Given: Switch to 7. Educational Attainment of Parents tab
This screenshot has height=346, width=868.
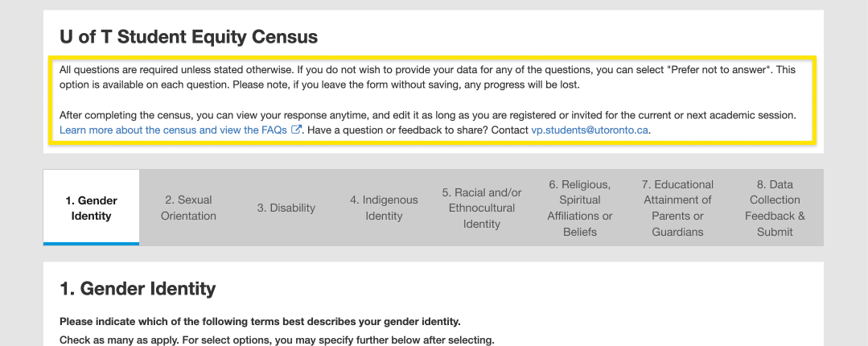Looking at the screenshot, I should (x=677, y=208).
